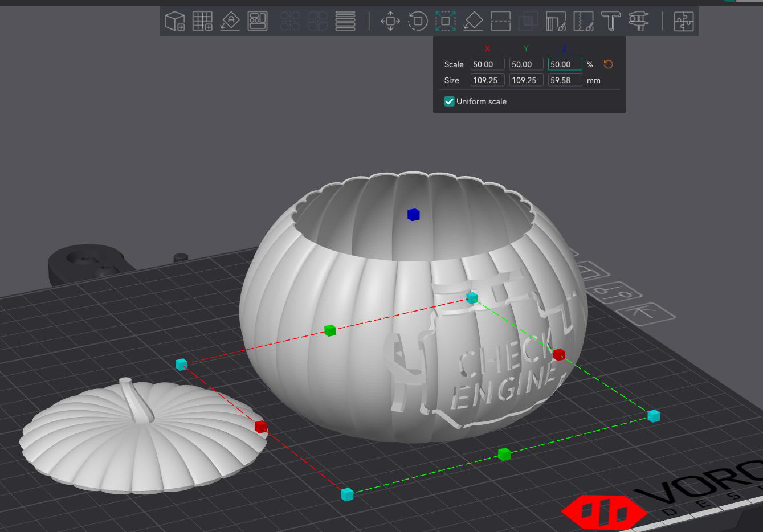Select the Move tool
The width and height of the screenshot is (763, 532).
pyautogui.click(x=390, y=22)
